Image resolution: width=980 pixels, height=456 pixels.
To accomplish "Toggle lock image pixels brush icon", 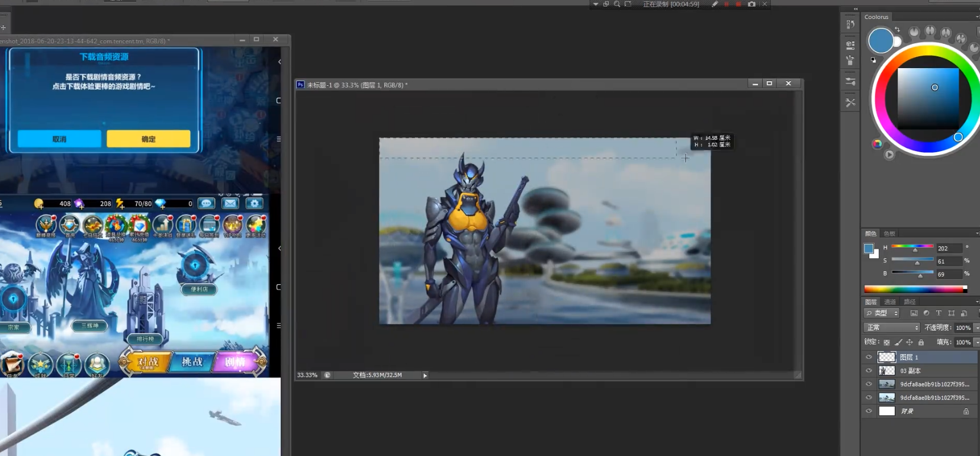I will pos(898,342).
